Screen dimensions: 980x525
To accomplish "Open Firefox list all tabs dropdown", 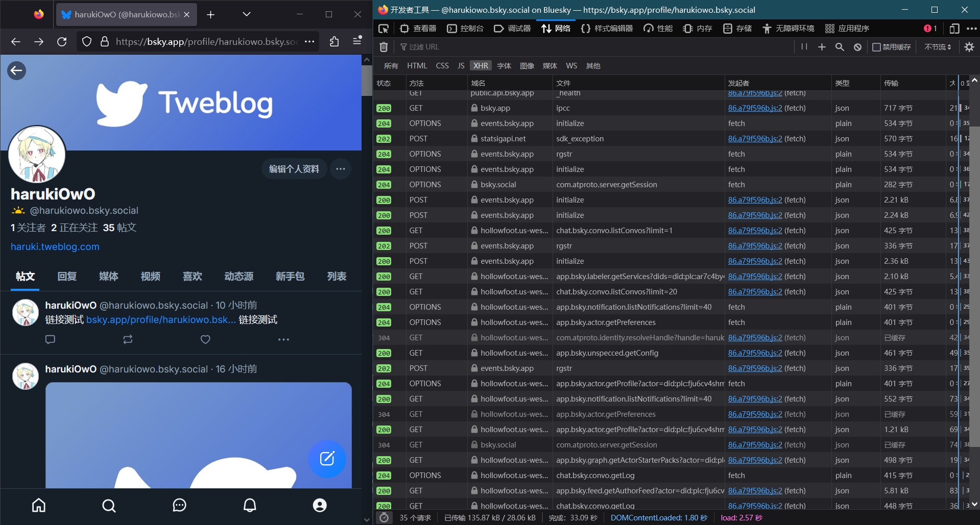I will (x=247, y=14).
